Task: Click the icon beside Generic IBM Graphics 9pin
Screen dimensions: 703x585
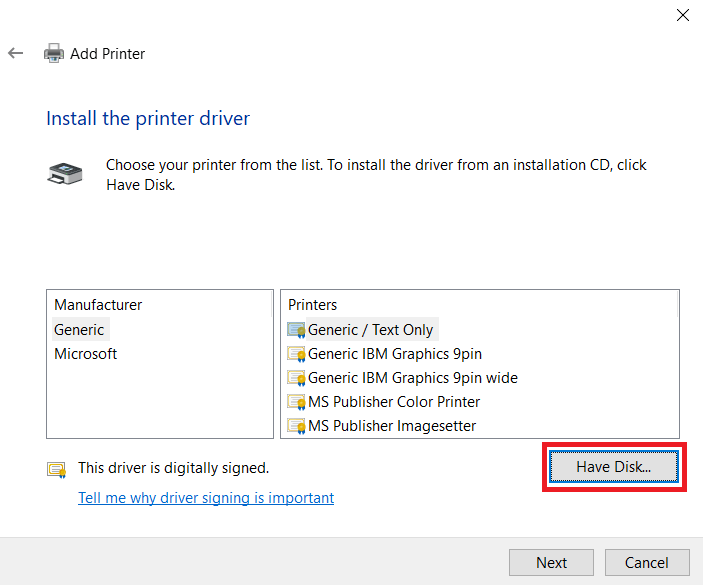Action: (296, 354)
